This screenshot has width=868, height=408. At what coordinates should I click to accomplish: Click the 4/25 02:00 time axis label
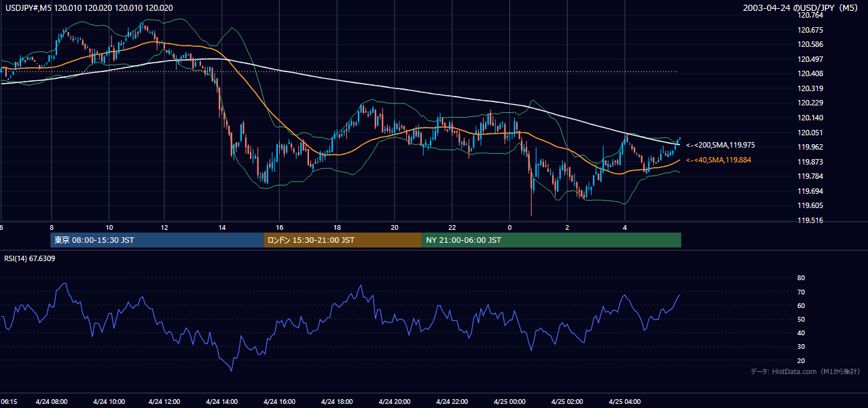pyautogui.click(x=566, y=402)
